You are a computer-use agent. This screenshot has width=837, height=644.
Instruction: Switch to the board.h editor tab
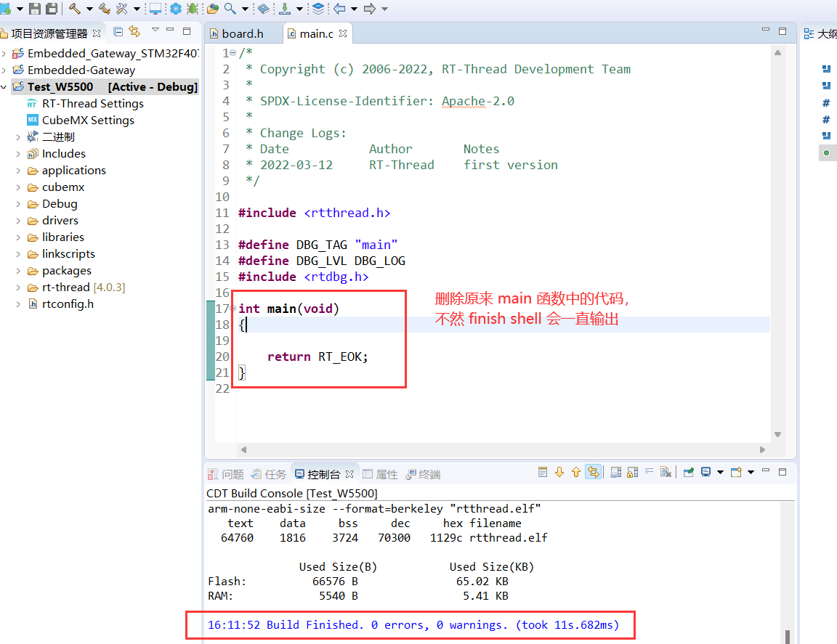(242, 33)
